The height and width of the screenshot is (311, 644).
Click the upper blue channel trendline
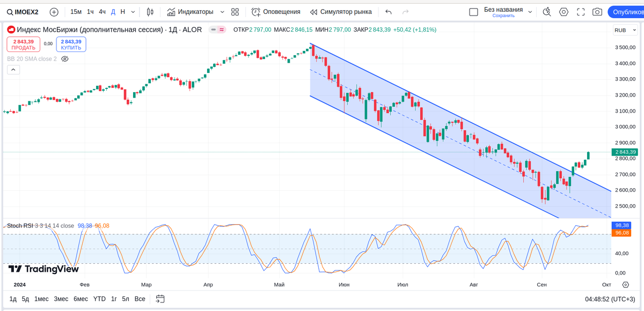tap(462, 118)
